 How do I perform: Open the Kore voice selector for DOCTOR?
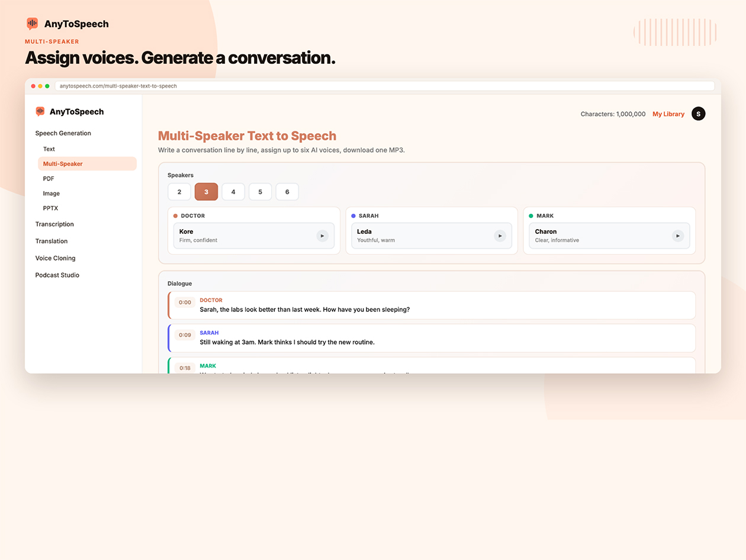tap(254, 236)
